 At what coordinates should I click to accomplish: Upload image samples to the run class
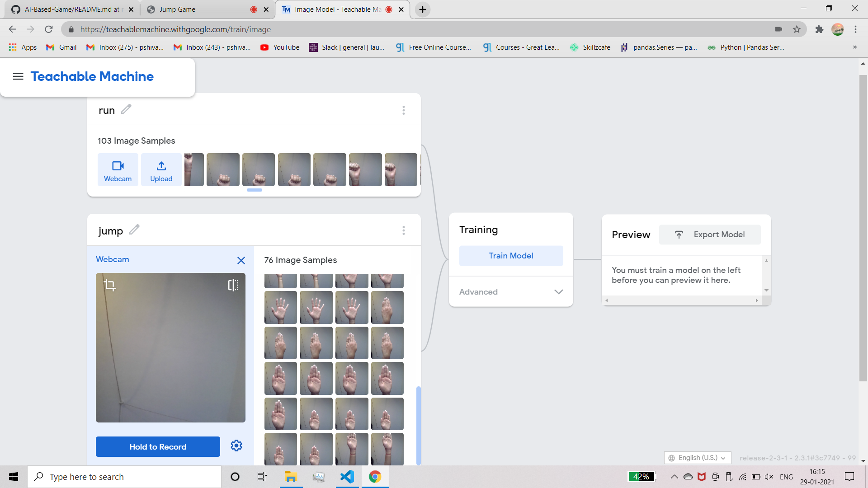tap(161, 169)
